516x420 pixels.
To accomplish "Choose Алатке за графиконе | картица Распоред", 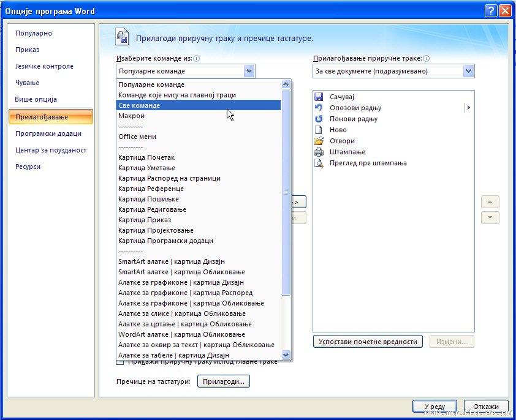I will click(199, 293).
